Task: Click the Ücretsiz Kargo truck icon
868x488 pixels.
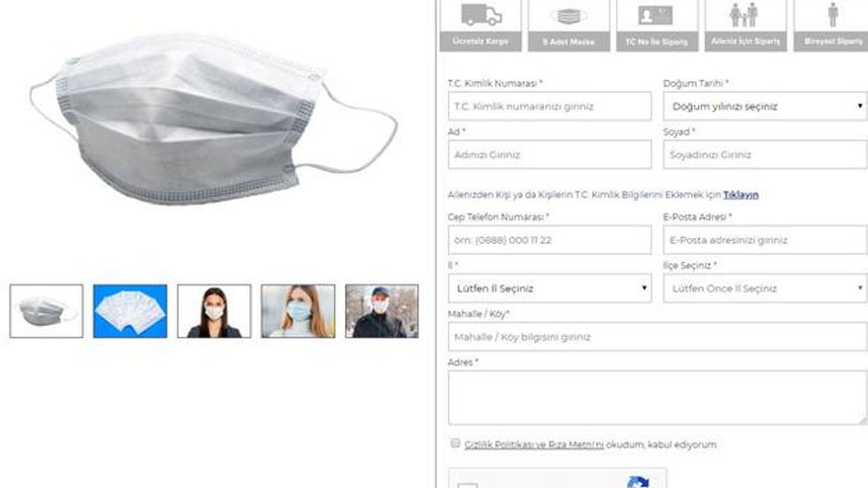Action: point(480,16)
